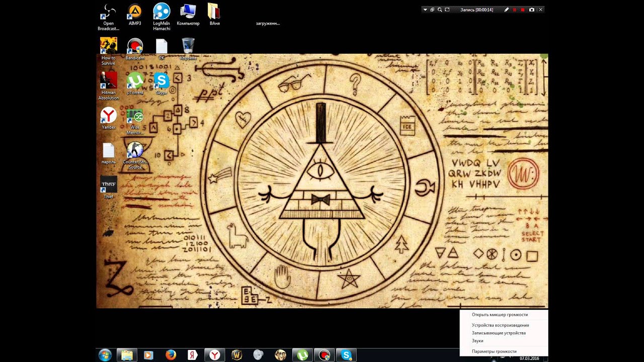
Task: Select the Корзина recycle bin icon
Action: [188, 49]
